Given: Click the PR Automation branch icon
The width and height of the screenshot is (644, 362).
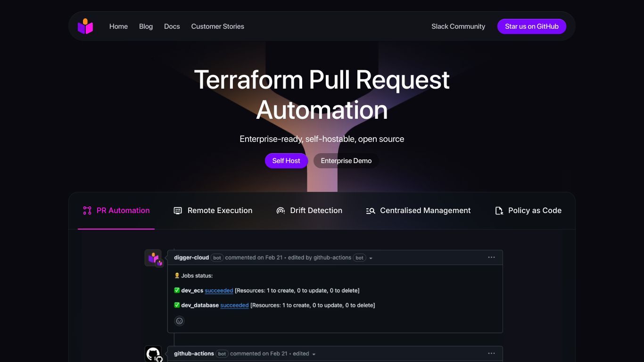Looking at the screenshot, I should pos(87,211).
